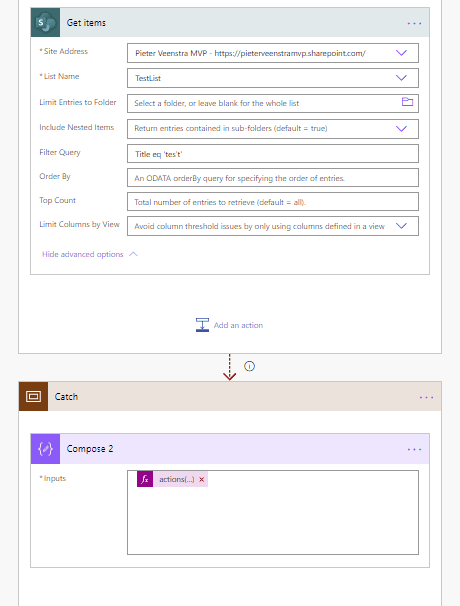Click Add an action link
This screenshot has width=460, height=606.
(x=238, y=325)
